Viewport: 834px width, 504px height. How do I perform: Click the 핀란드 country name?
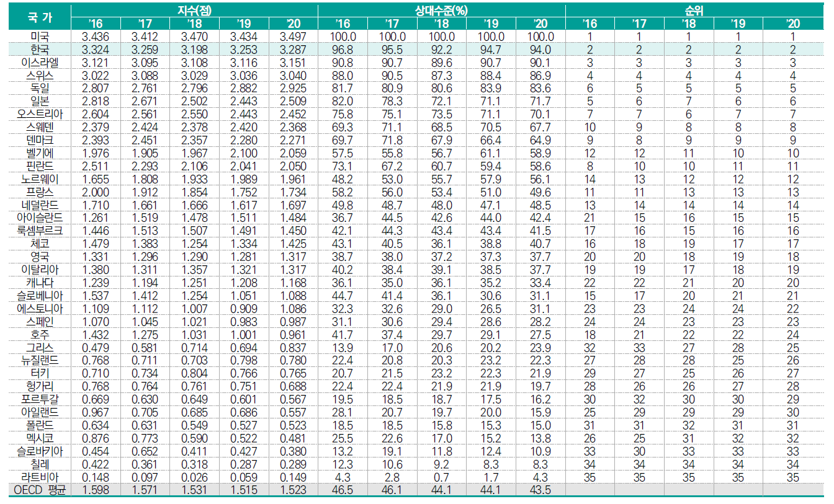[40, 166]
